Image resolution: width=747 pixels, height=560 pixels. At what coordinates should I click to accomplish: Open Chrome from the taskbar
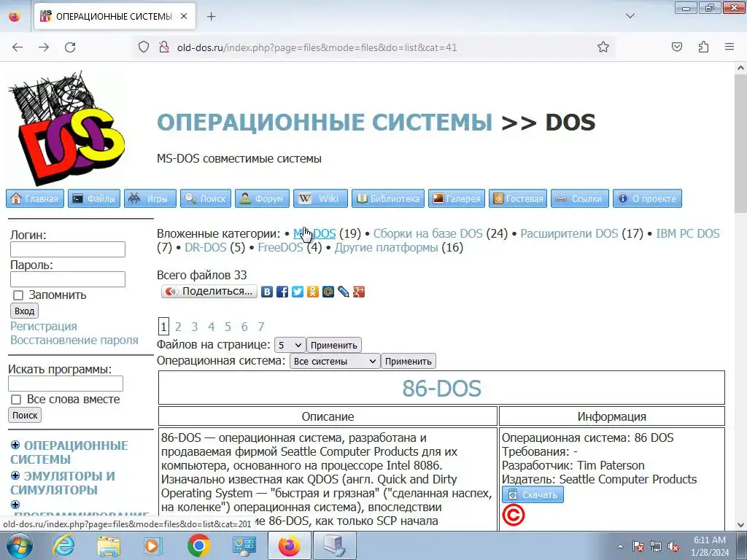click(198, 545)
